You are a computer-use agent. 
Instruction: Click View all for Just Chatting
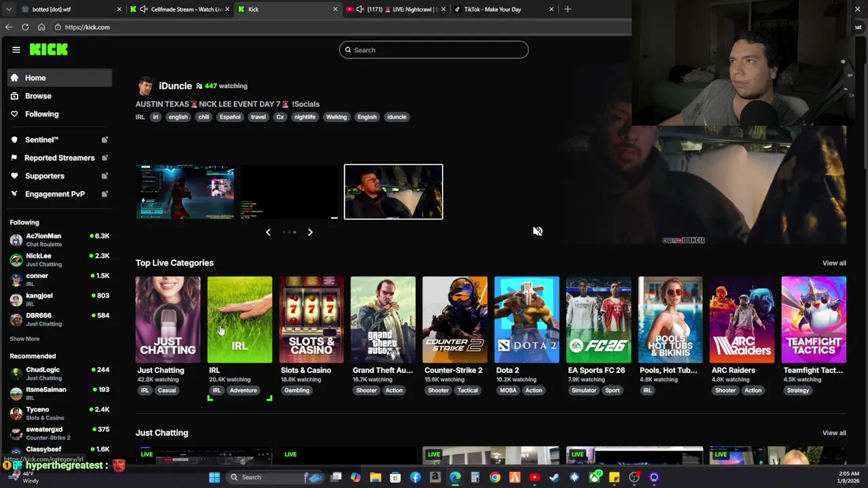click(834, 433)
